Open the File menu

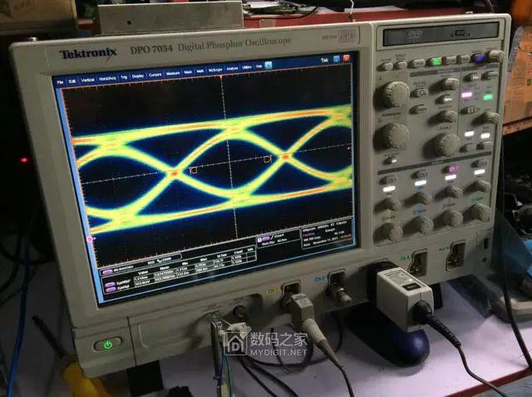[60, 82]
